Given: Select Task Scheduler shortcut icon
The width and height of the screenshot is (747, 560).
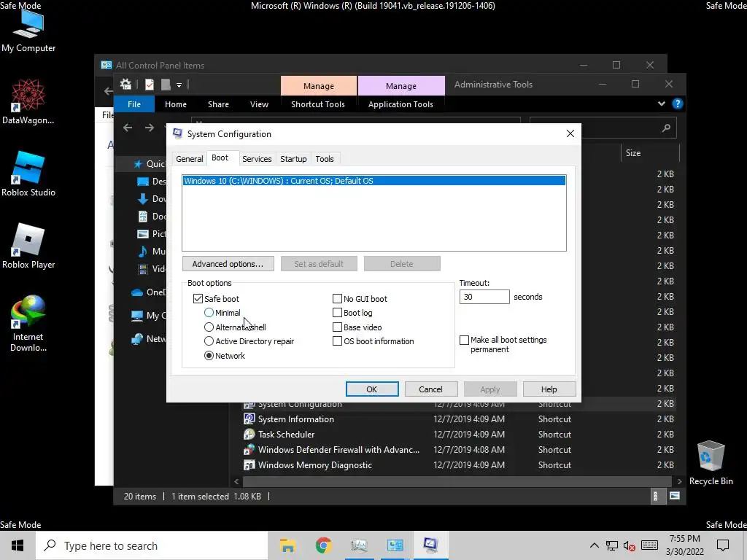Looking at the screenshot, I should pos(249,435).
